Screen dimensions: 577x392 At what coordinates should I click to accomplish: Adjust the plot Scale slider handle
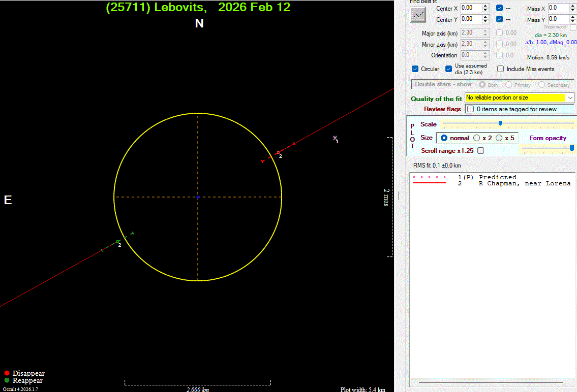click(500, 123)
